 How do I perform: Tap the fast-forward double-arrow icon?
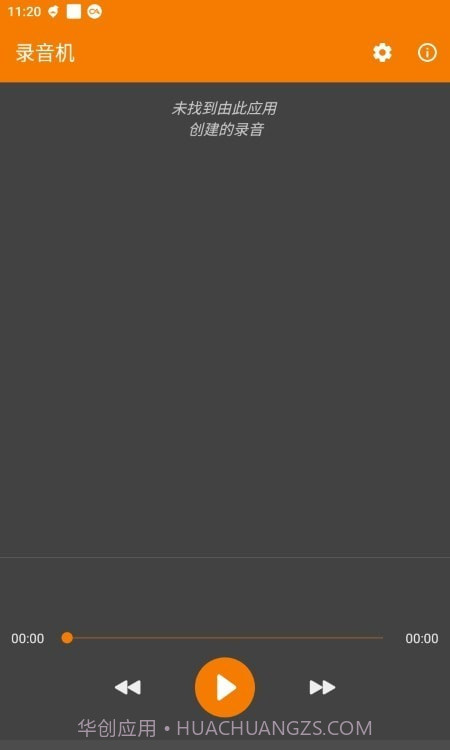pyautogui.click(x=322, y=687)
